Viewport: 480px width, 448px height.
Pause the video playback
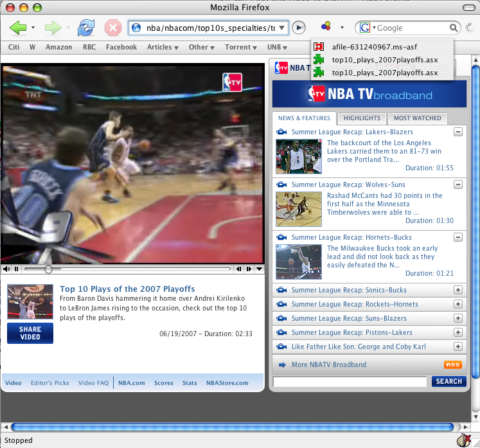pyautogui.click(x=16, y=269)
